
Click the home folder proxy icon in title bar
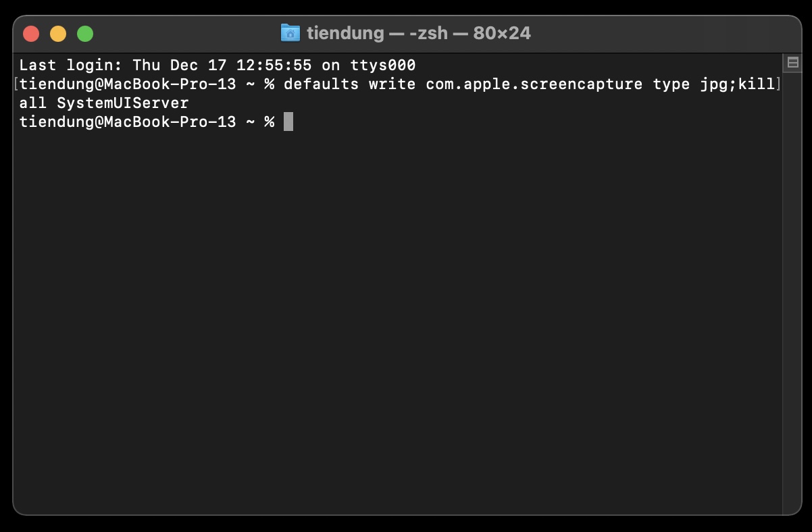tap(290, 32)
